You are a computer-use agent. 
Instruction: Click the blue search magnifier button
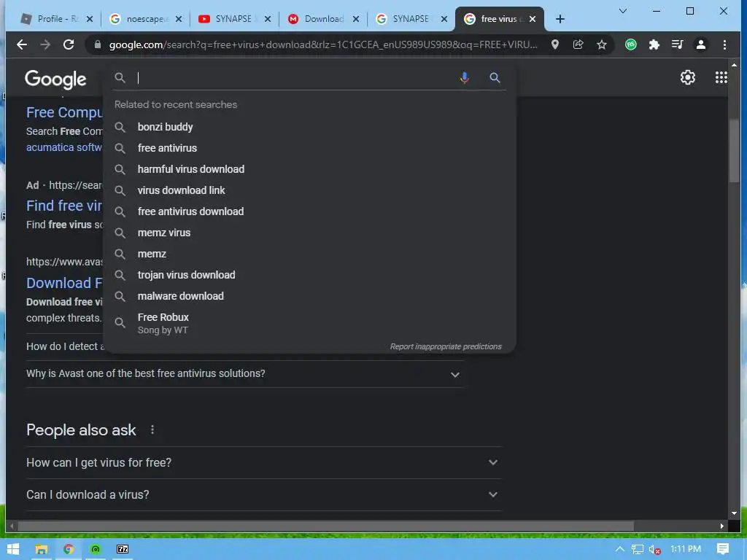pos(495,77)
